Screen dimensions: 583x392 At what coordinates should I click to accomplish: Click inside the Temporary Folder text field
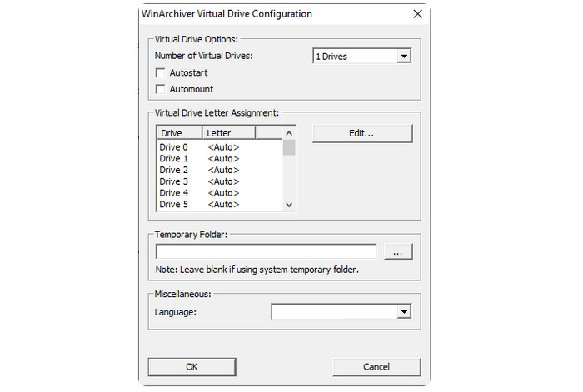[x=267, y=252]
